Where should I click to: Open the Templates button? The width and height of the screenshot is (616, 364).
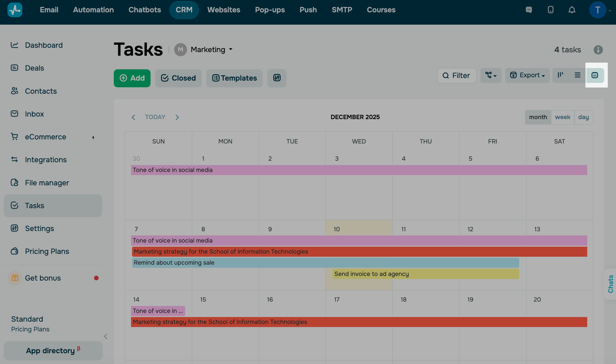[234, 78]
